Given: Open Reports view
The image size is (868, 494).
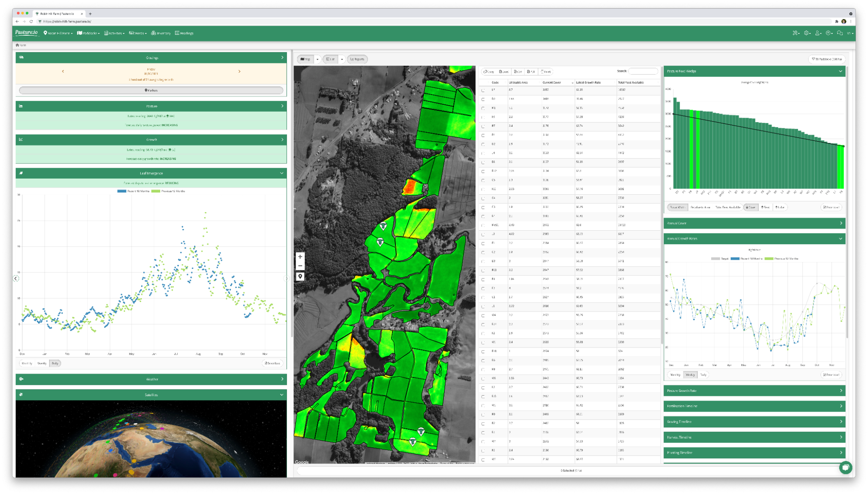Looking at the screenshot, I should coord(357,59).
